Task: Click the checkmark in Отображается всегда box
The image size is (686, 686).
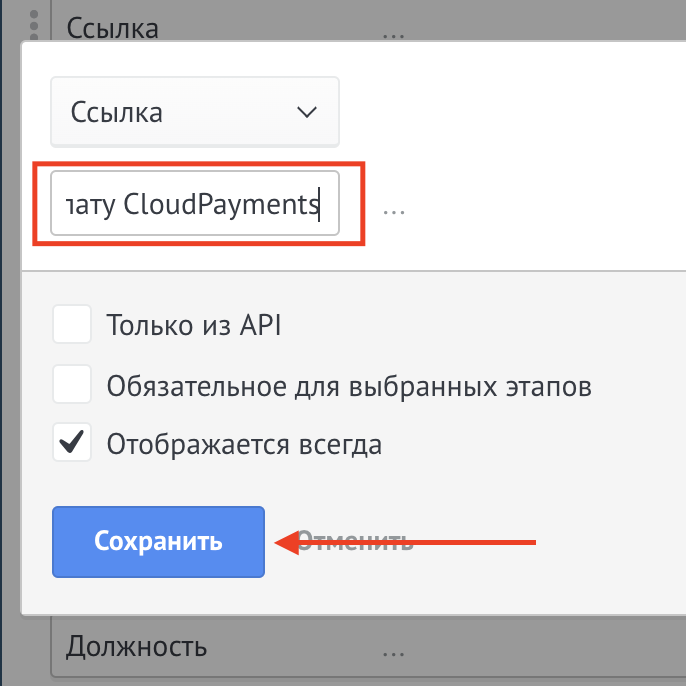Action: click(x=72, y=443)
